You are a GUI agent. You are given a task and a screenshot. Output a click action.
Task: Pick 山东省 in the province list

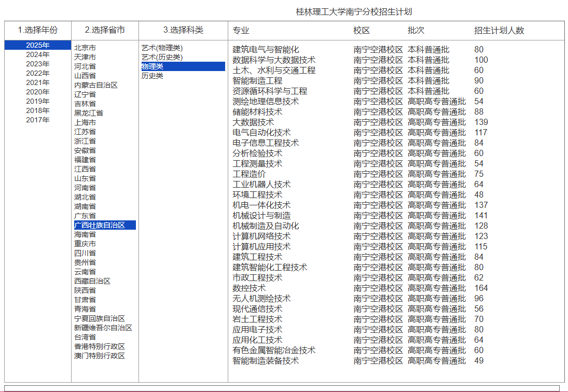[x=85, y=178]
